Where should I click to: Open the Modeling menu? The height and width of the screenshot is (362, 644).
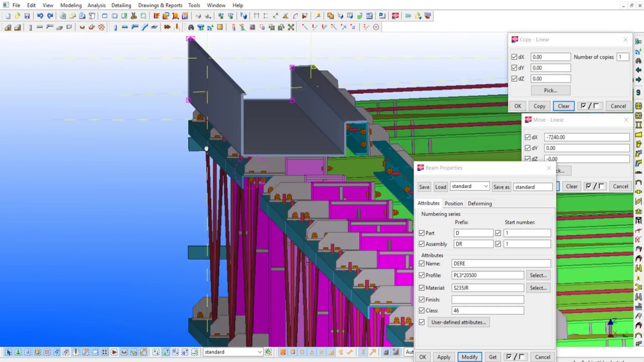pos(71,5)
